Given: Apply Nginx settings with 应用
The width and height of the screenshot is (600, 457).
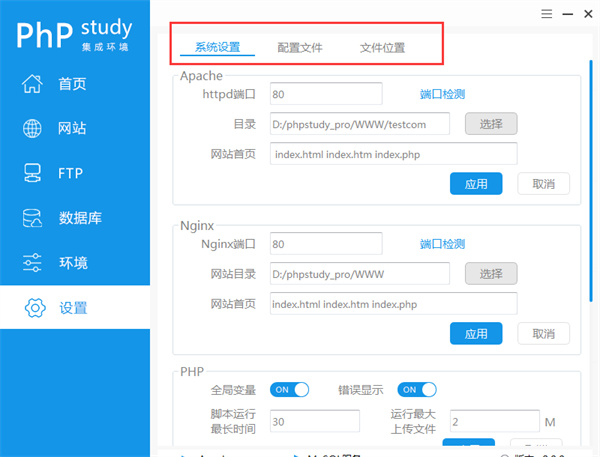Looking at the screenshot, I should (x=476, y=334).
